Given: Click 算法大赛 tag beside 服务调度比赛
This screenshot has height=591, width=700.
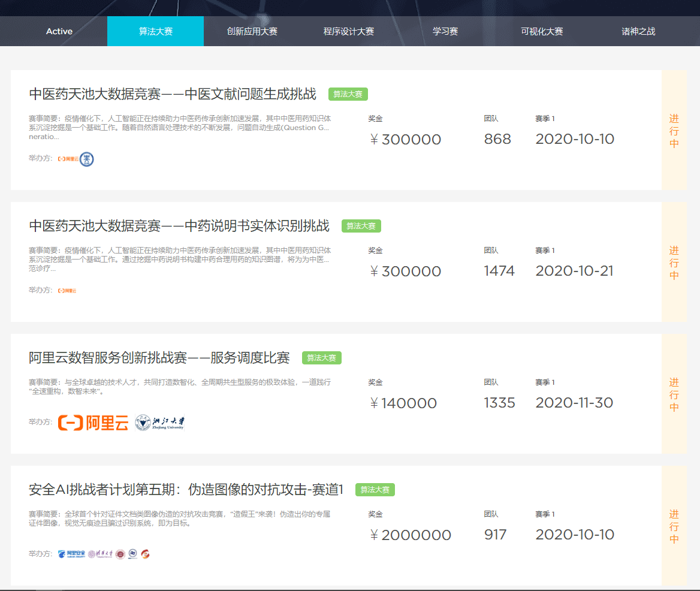Looking at the screenshot, I should tap(321, 358).
